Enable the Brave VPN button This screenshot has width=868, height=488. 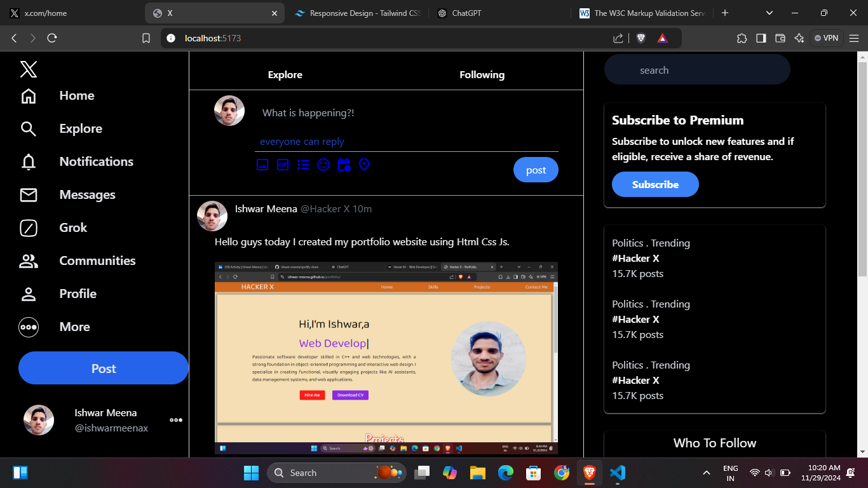pos(826,38)
